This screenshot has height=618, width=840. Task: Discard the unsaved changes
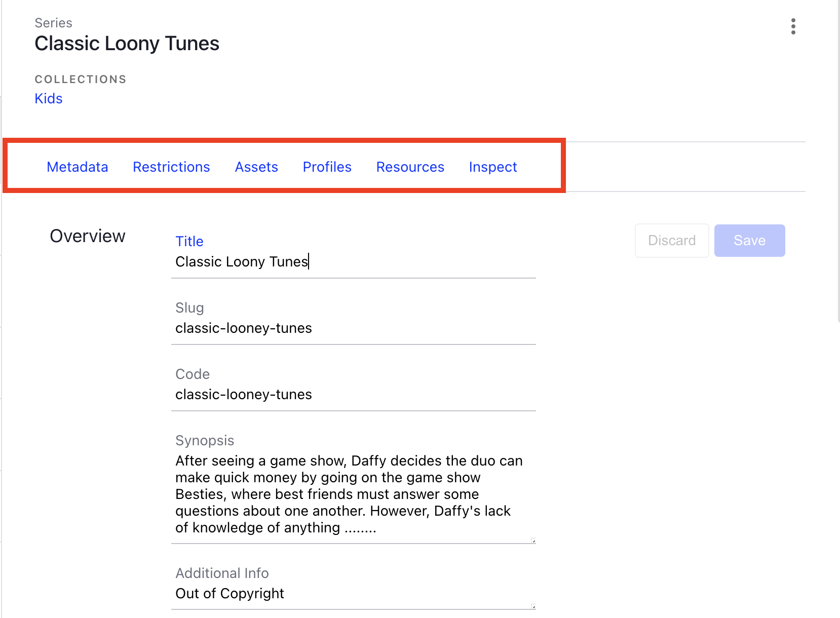click(x=672, y=241)
